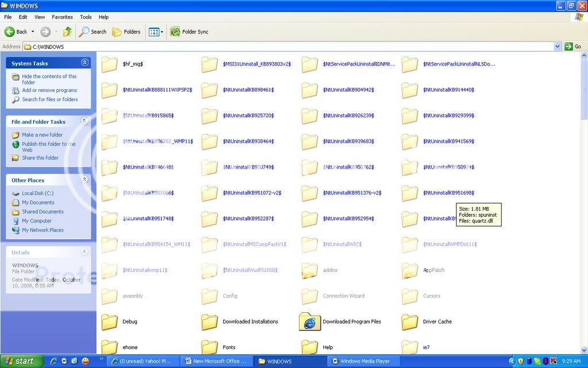Viewport: 588px width, 368px height.
Task: Go back using the Back arrow button
Action: pos(16,32)
